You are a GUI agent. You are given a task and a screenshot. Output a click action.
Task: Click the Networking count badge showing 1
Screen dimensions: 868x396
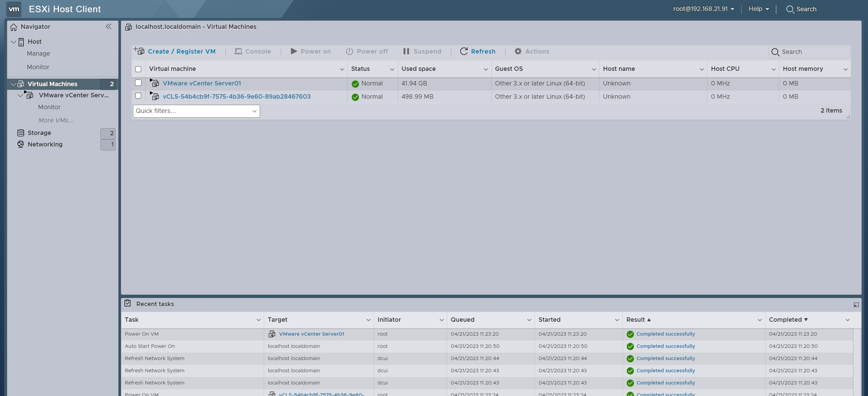(x=108, y=144)
